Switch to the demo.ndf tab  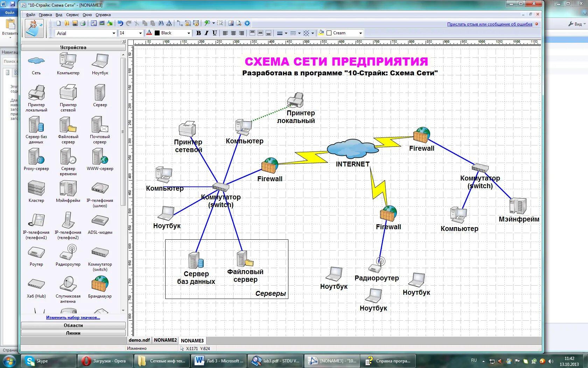(139, 340)
